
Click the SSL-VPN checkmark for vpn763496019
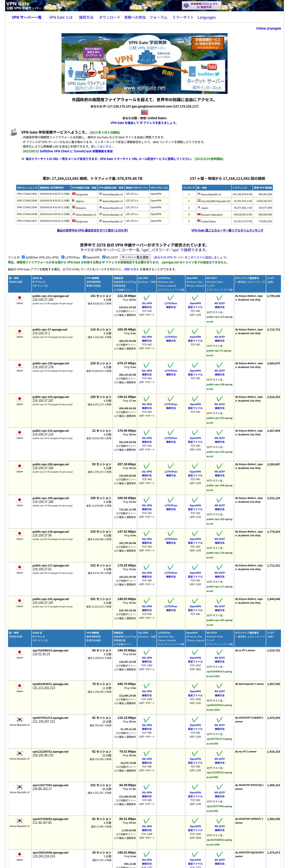pos(147,652)
